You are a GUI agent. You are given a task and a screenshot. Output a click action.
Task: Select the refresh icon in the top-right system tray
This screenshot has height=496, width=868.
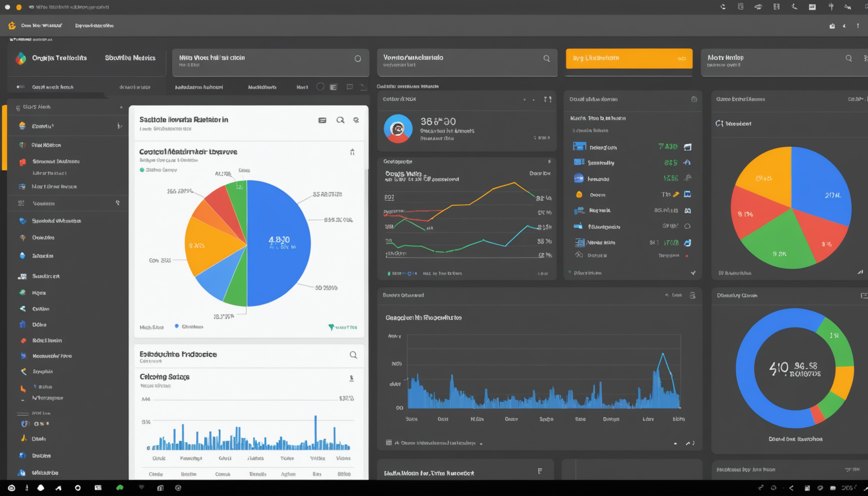pos(723,6)
